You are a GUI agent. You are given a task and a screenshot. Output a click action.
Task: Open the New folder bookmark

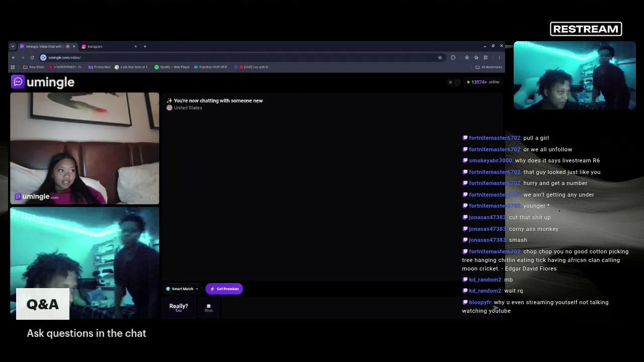(x=34, y=67)
